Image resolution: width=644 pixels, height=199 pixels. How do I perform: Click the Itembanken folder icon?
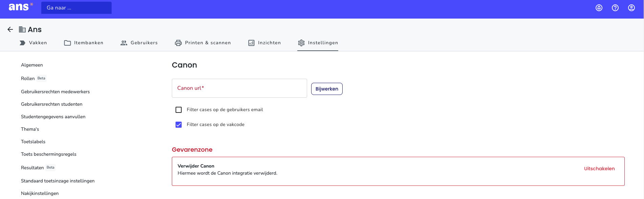pyautogui.click(x=68, y=43)
